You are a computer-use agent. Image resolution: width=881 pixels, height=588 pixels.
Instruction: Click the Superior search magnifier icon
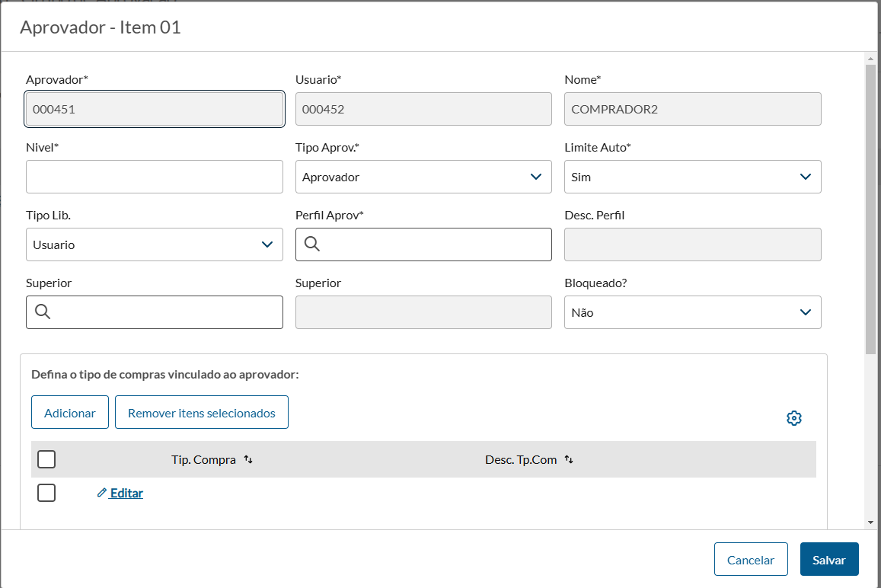[x=43, y=312]
